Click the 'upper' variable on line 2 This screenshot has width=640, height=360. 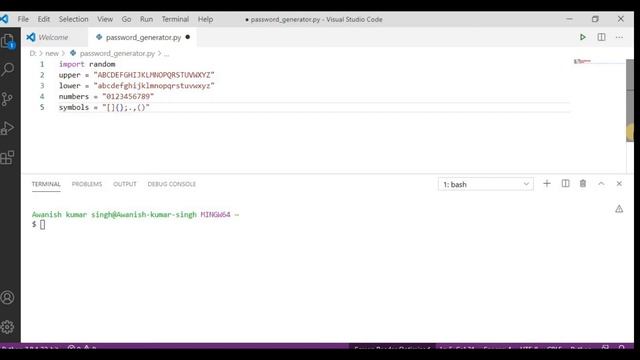69,75
